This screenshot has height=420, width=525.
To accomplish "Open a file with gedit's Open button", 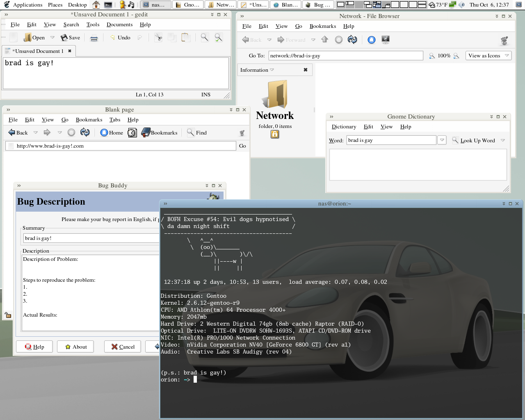I will coord(34,37).
